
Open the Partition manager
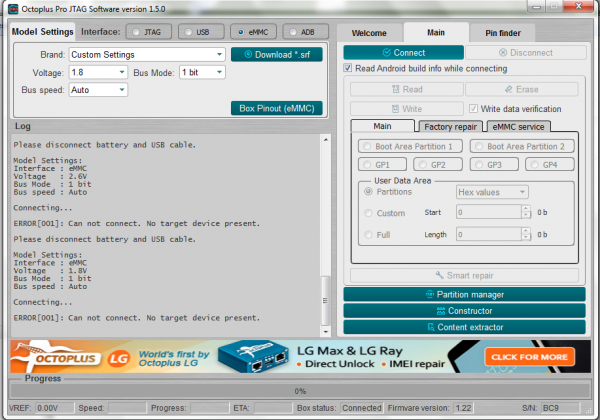click(x=463, y=295)
